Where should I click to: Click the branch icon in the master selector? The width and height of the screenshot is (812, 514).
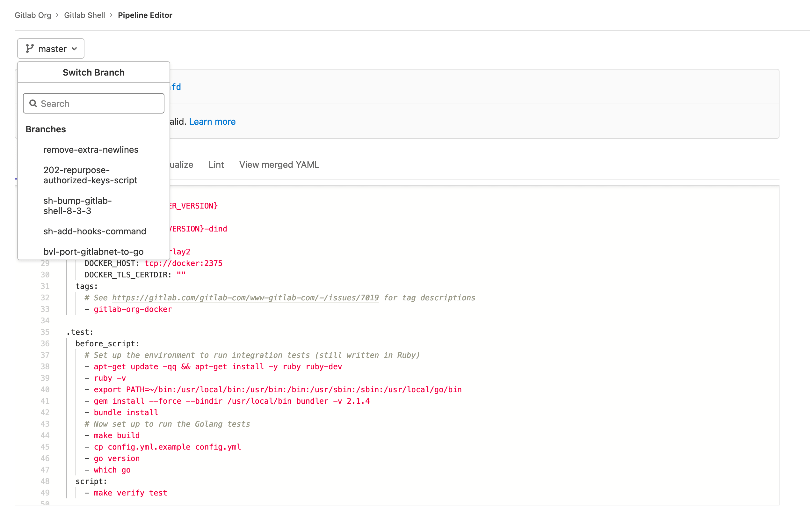pyautogui.click(x=30, y=48)
